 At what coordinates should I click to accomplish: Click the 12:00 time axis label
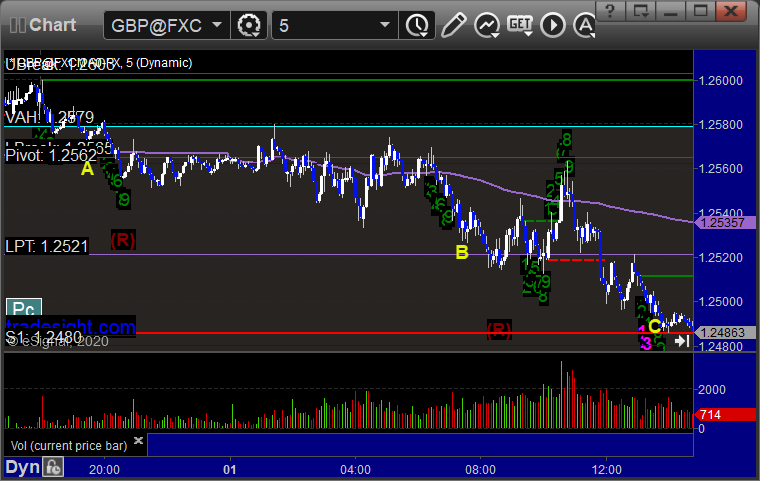pos(606,469)
